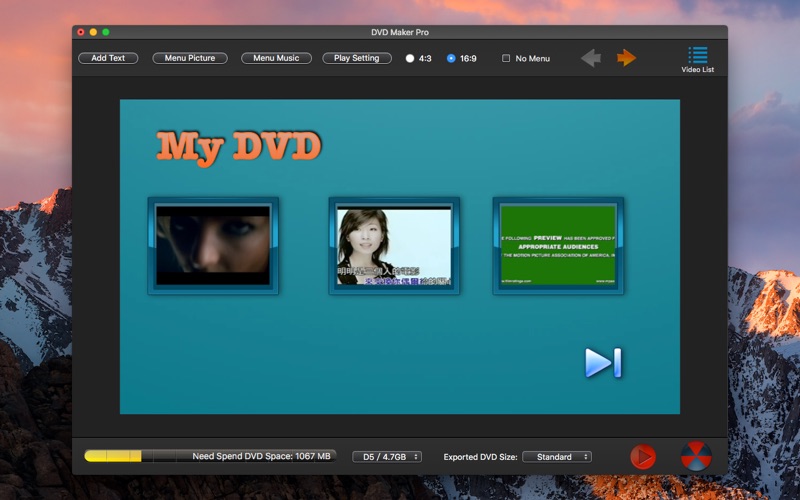This screenshot has width=800, height=500.
Task: Select the 4:3 aspect ratio option
Action: 410,59
